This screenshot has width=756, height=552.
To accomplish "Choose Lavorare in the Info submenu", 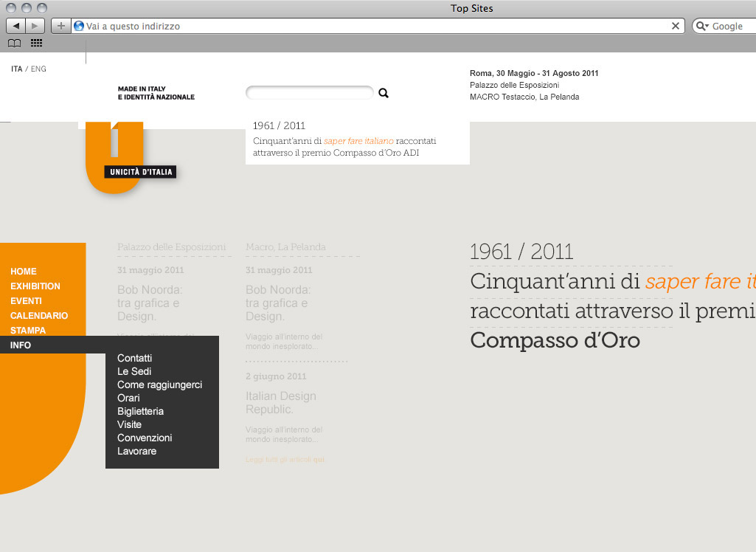I will [137, 451].
